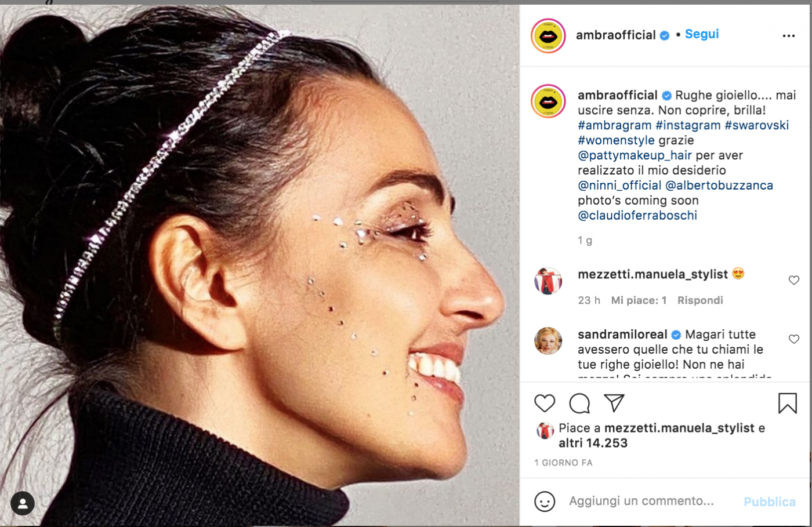Open the emoji picker smiley icon
Image resolution: width=812 pixels, height=527 pixels.
(x=545, y=501)
